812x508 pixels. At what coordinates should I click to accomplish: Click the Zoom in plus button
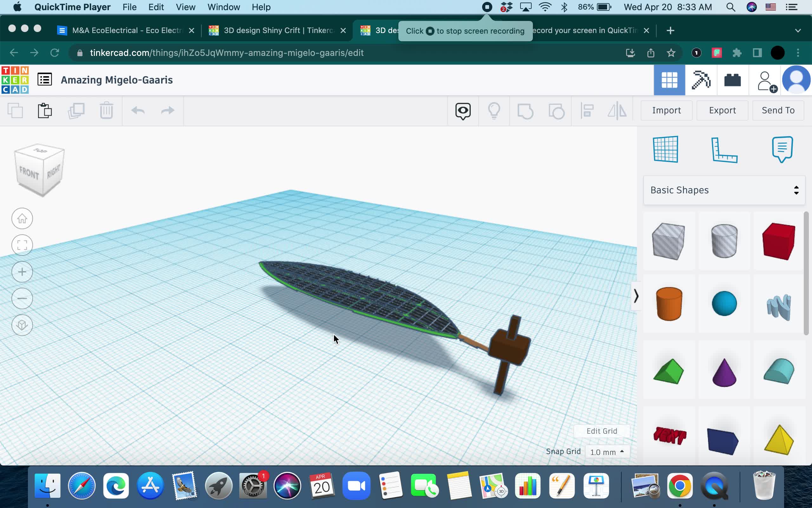22,272
